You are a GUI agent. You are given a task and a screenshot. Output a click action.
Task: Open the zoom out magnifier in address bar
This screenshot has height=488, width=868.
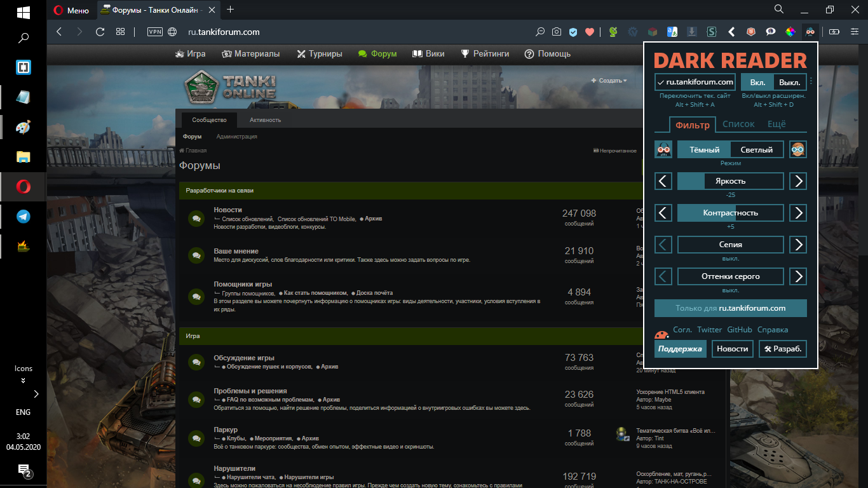click(x=540, y=32)
